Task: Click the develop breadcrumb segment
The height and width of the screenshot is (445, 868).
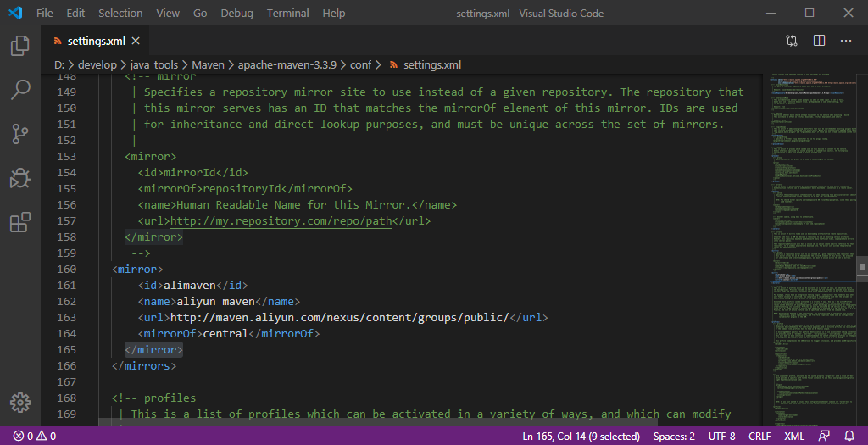Action: pyautogui.click(x=97, y=64)
